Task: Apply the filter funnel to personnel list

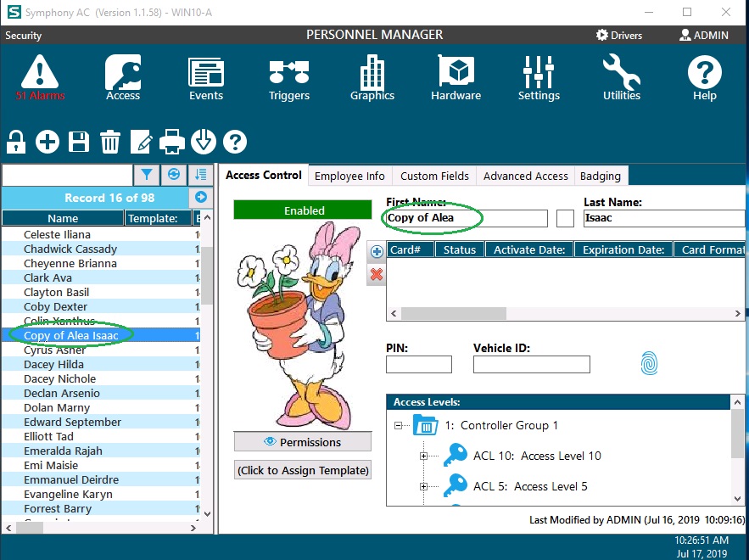Action: pyautogui.click(x=146, y=175)
